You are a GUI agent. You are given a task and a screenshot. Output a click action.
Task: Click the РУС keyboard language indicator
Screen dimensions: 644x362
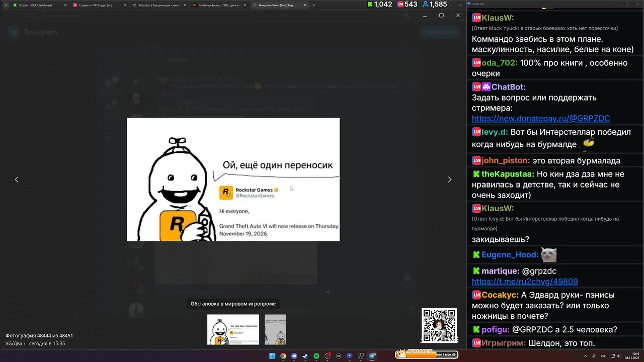tap(604, 356)
